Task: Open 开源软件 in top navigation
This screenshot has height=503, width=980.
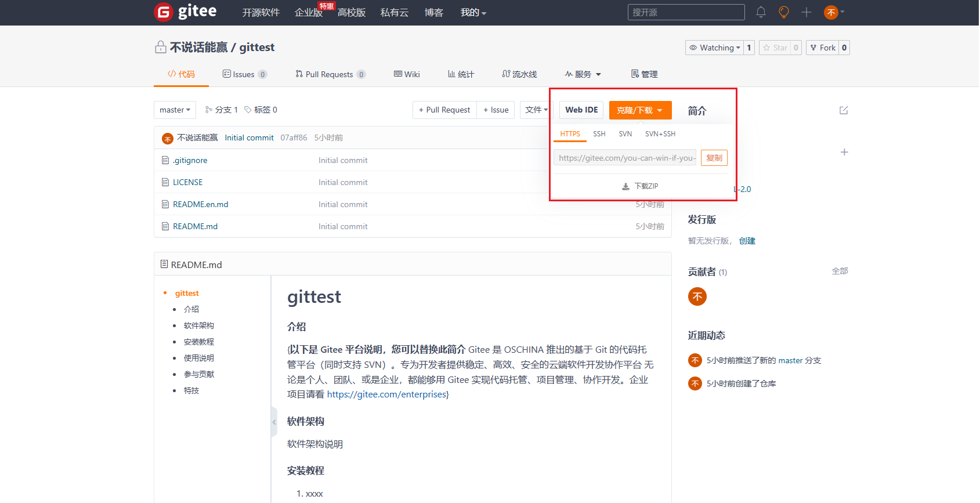Action: pos(261,12)
